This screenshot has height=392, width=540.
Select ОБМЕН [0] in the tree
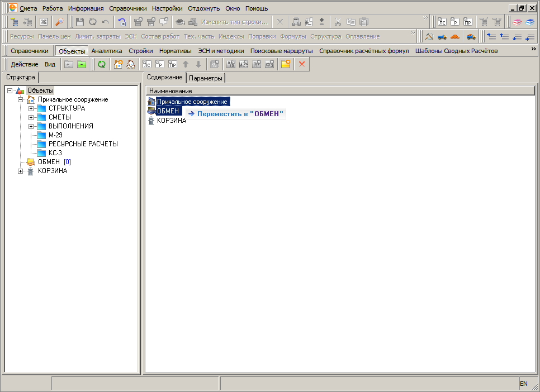(54, 162)
